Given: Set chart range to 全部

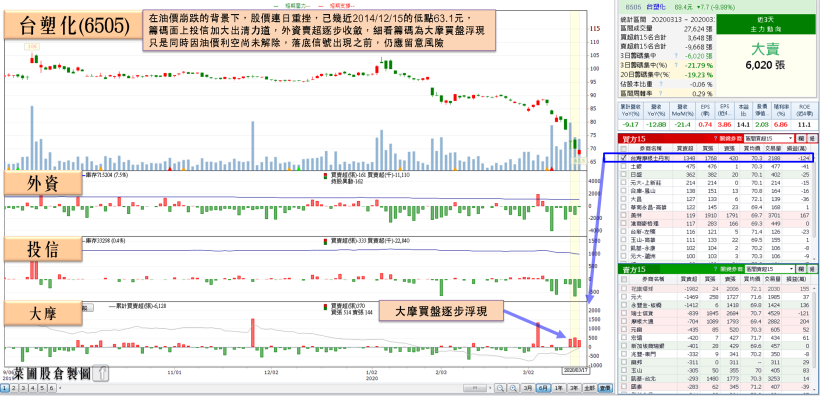Looking at the screenshot, I should click(x=590, y=388).
